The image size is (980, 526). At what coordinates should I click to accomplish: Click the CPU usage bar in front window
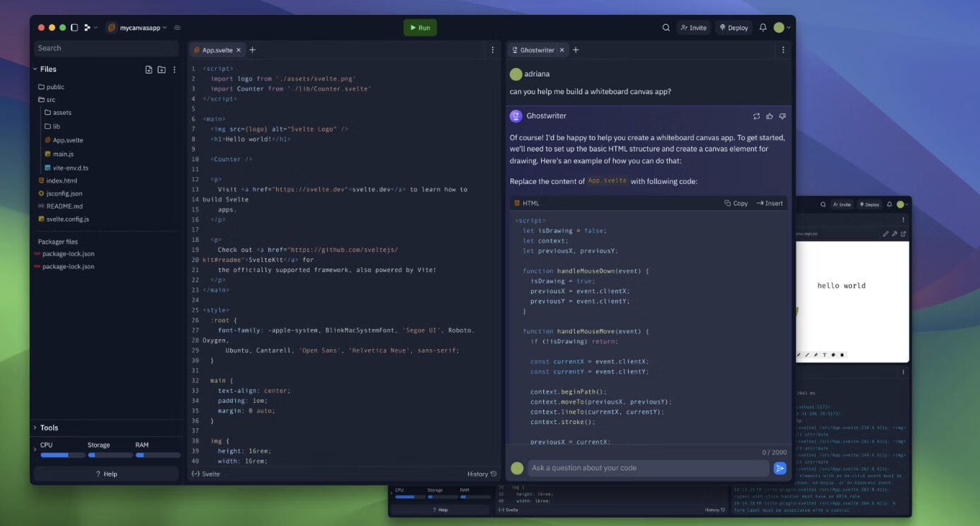point(63,454)
